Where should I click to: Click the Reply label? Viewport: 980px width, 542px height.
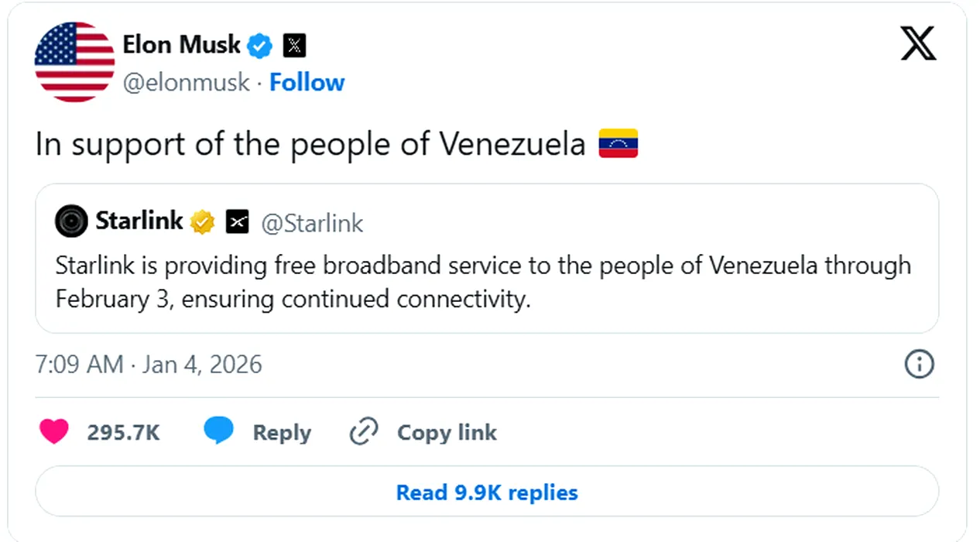(x=282, y=432)
